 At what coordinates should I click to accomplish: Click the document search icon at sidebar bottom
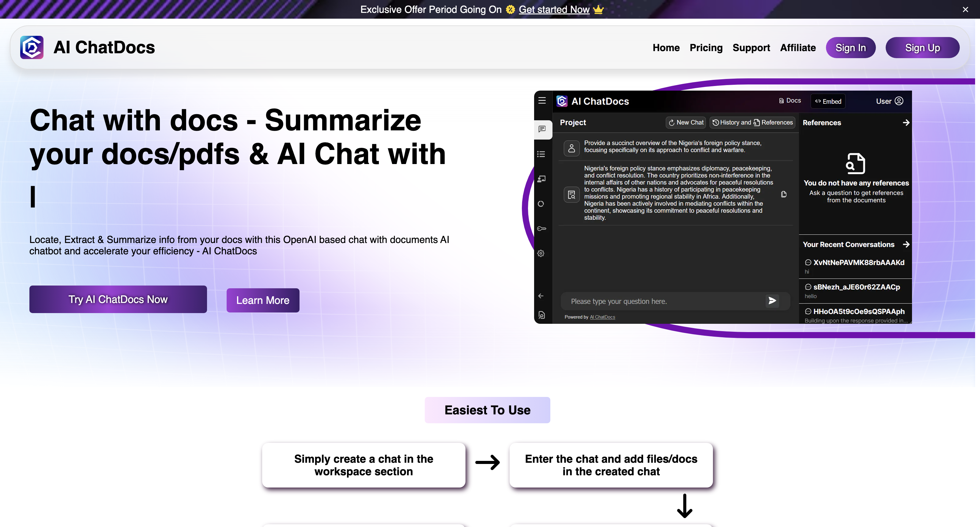(x=542, y=315)
